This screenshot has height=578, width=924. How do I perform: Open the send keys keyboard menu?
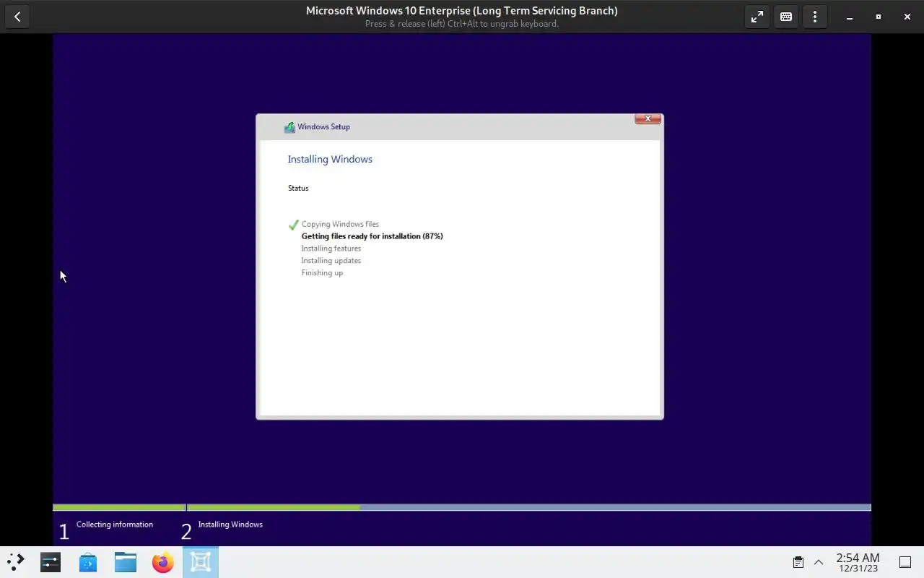[x=786, y=17]
